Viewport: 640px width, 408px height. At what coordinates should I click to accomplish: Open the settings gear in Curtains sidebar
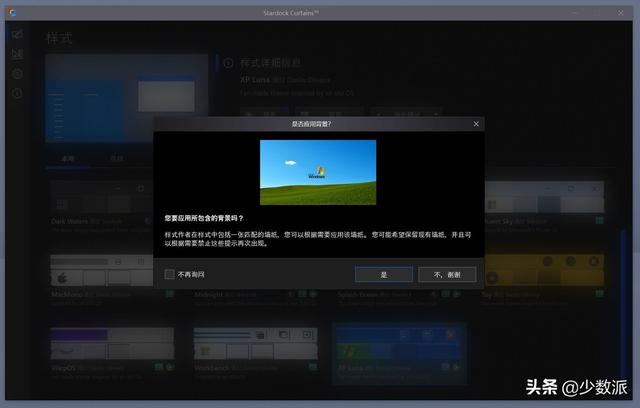coord(17,74)
